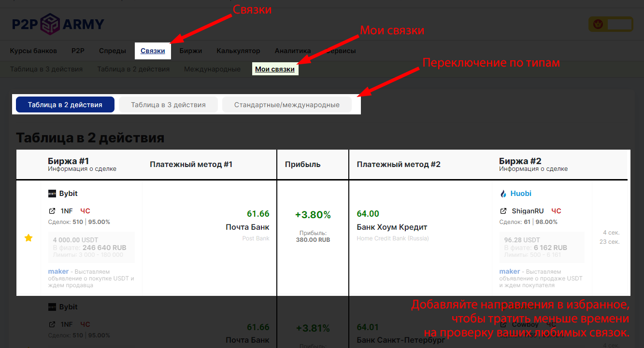Open the external-link icon beside ShiganRU
Viewport: 644px width, 348px height.
tap(503, 211)
